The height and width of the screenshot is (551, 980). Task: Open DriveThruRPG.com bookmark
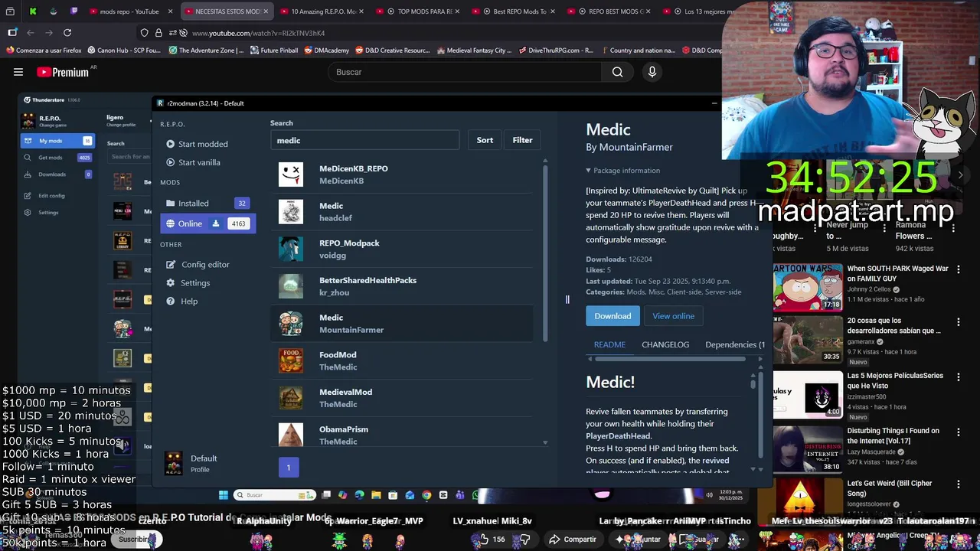[556, 51]
